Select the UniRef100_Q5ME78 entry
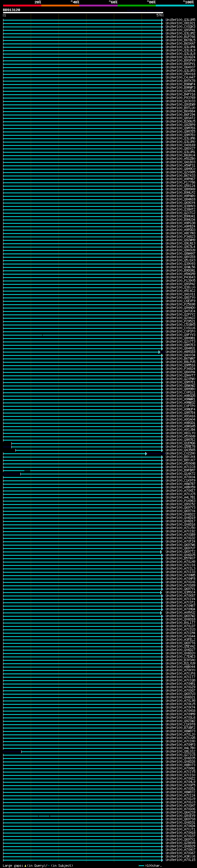Image resolution: width=197 pixels, height=868 pixels. click(x=180, y=447)
